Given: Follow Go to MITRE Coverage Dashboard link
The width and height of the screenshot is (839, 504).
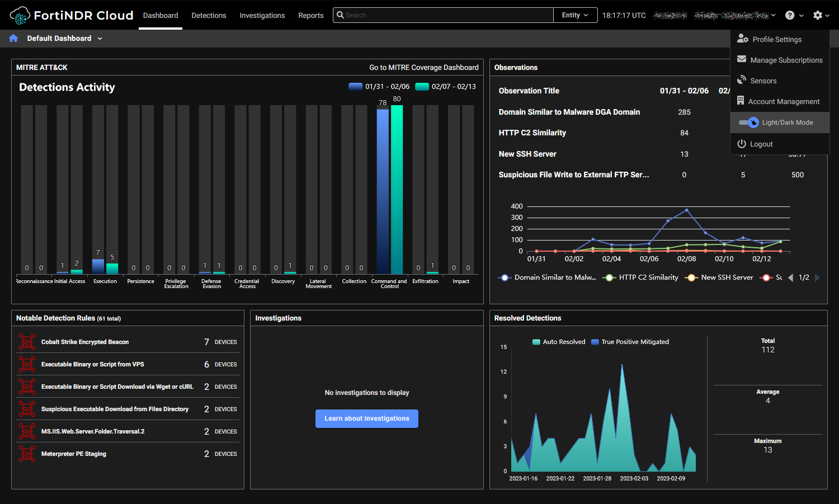Looking at the screenshot, I should 423,67.
